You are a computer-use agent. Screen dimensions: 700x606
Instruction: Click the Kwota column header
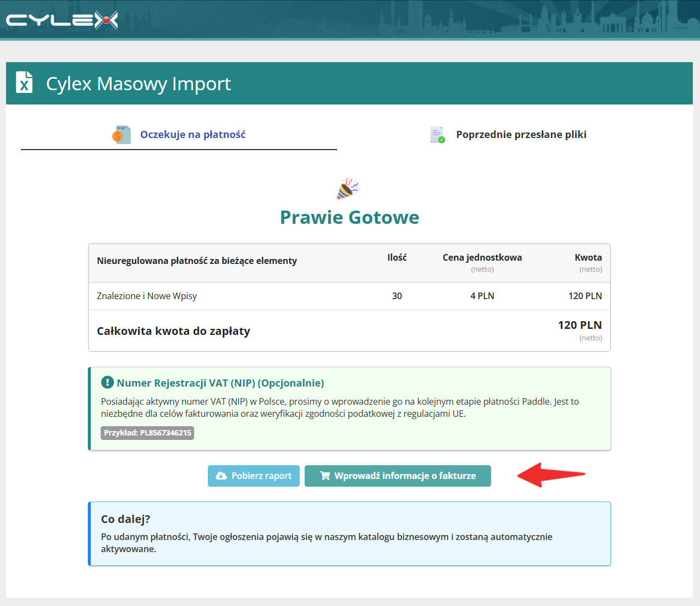coord(588,257)
